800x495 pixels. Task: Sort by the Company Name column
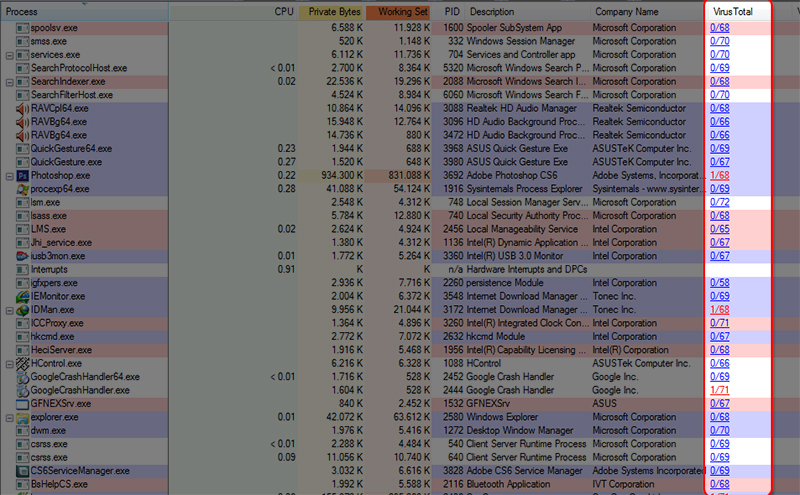point(647,11)
